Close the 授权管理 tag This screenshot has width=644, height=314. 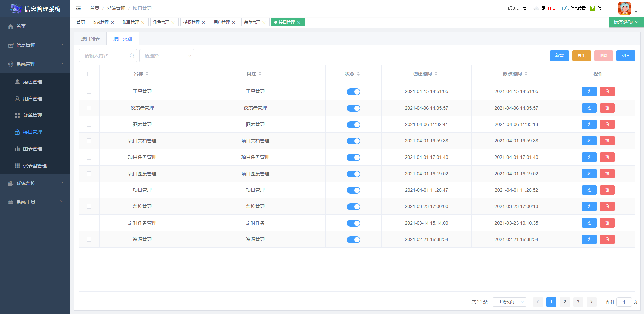coord(203,23)
